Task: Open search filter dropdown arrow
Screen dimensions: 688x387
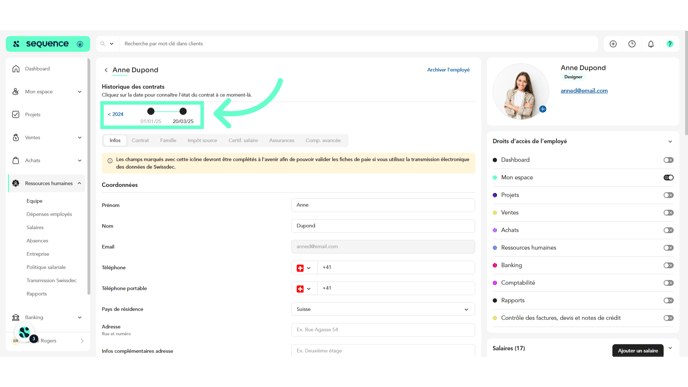Action: click(111, 44)
